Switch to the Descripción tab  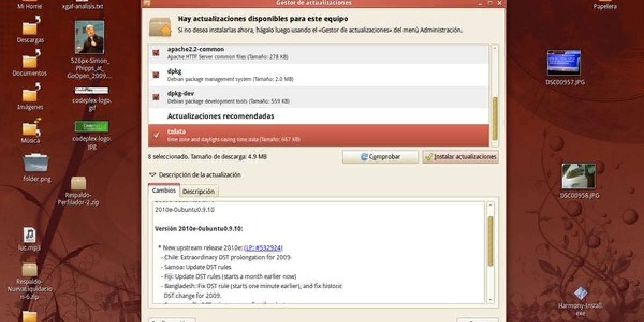tap(199, 191)
